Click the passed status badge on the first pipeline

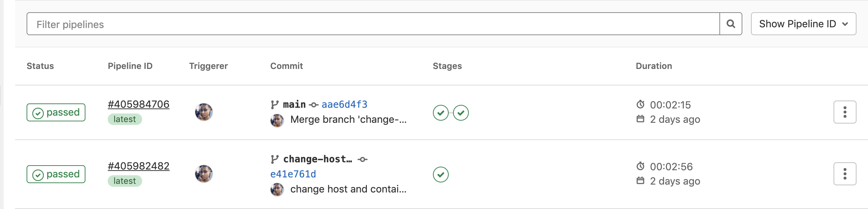(56, 112)
